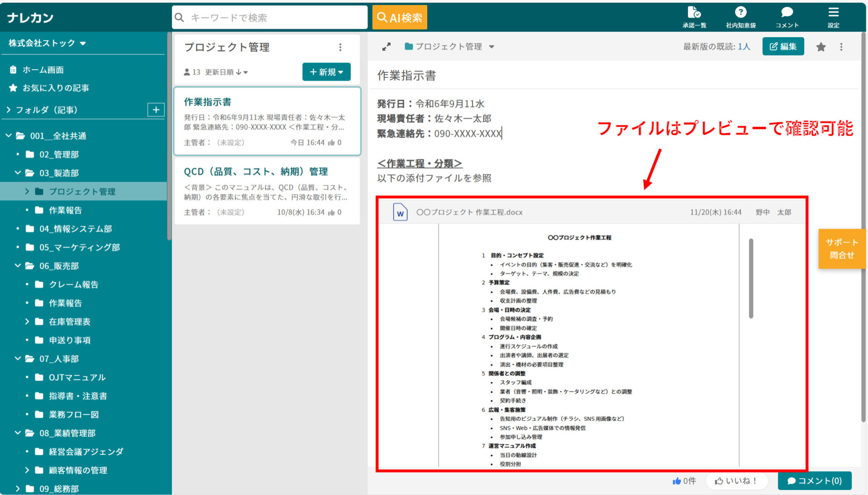The height and width of the screenshot is (495, 868).
Task: Click the 編集 edit button
Action: 783,47
